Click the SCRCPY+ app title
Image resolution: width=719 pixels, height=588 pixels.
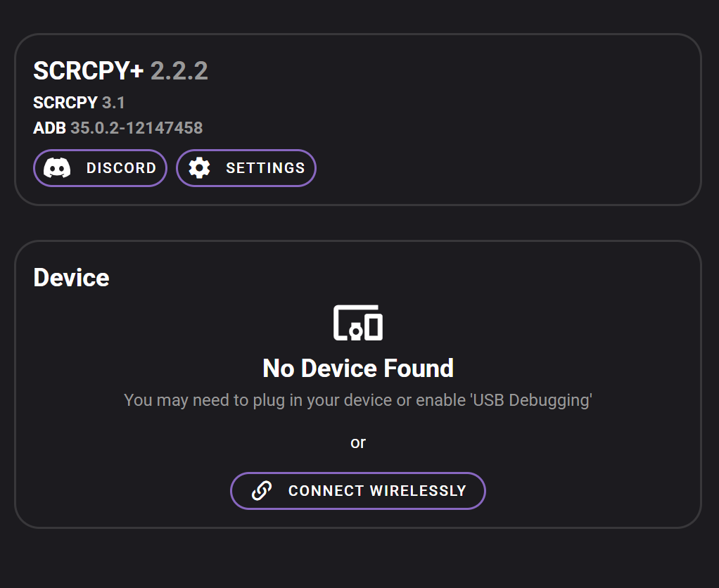[x=89, y=71]
